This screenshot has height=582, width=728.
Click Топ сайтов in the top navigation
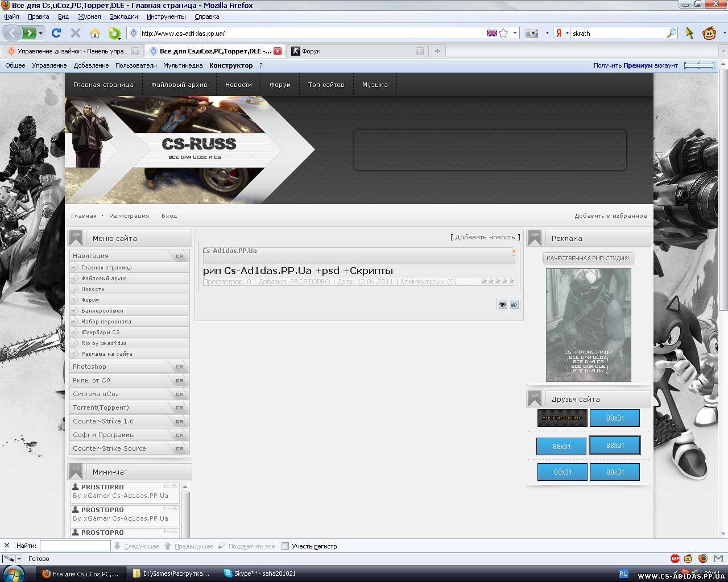(x=326, y=85)
